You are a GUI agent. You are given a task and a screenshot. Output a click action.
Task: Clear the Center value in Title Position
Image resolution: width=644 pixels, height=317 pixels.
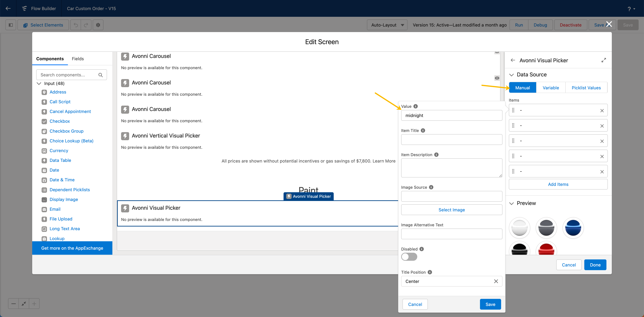point(496,281)
